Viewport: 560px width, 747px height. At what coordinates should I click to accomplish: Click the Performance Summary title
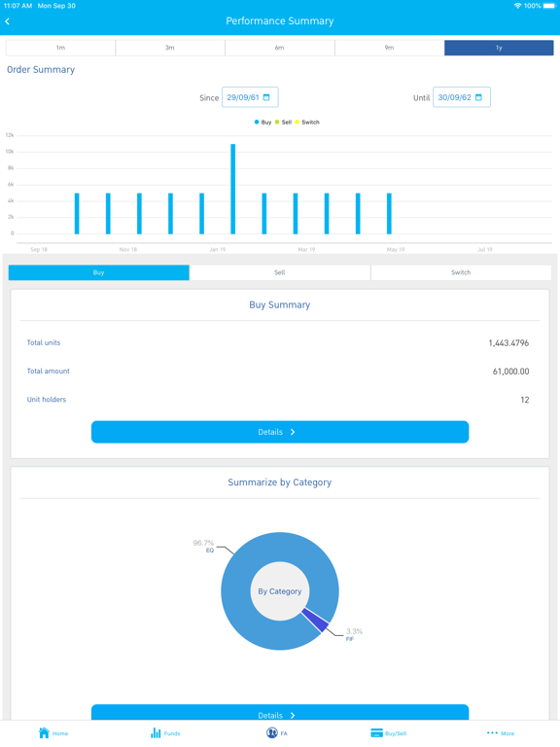tap(280, 21)
